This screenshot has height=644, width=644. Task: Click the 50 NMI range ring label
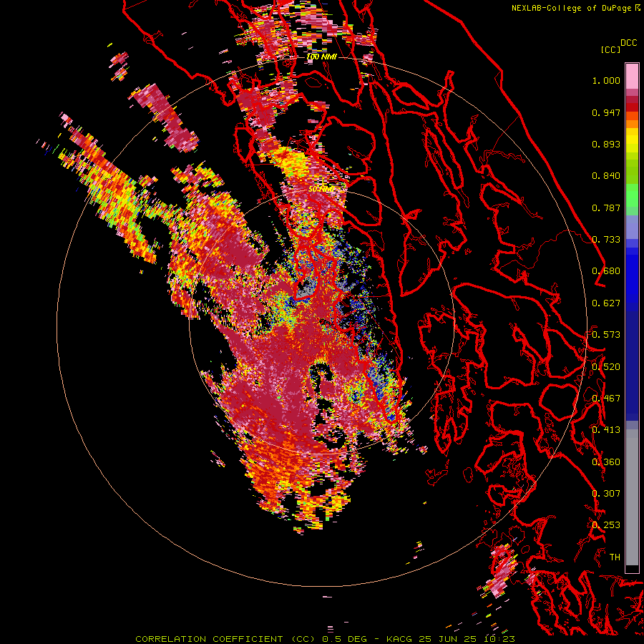[x=321, y=190]
